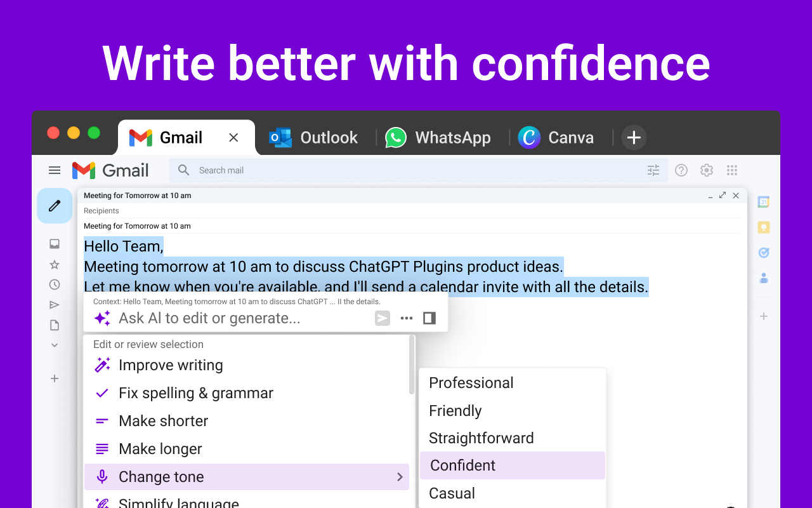Open Sent mail arrow icon
812x508 pixels.
point(55,305)
